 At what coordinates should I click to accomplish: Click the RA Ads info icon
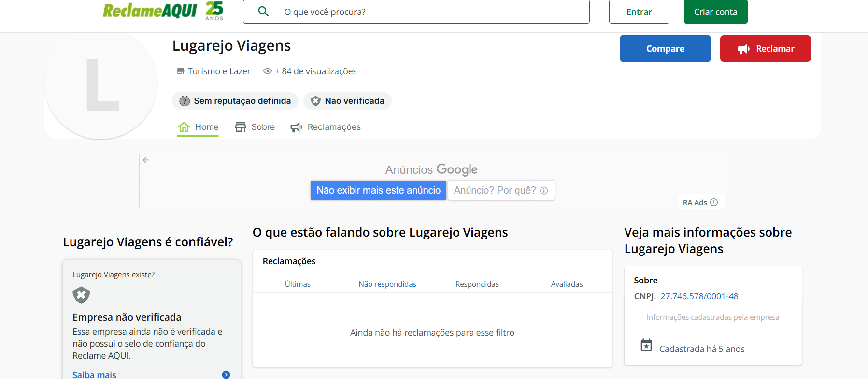coord(714,202)
